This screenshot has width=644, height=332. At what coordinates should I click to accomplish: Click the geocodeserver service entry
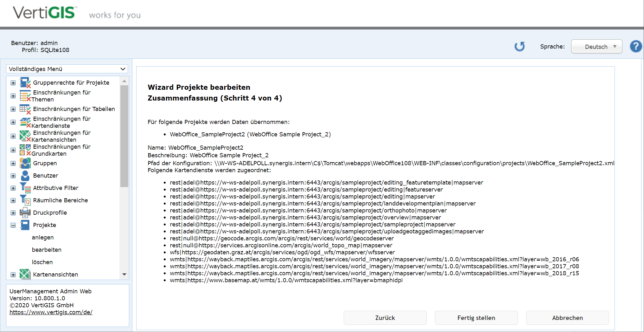tap(282, 238)
